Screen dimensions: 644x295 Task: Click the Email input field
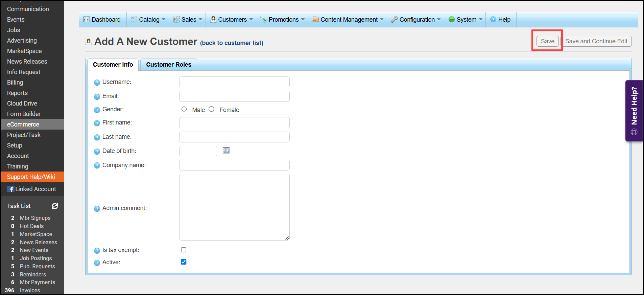pos(234,96)
